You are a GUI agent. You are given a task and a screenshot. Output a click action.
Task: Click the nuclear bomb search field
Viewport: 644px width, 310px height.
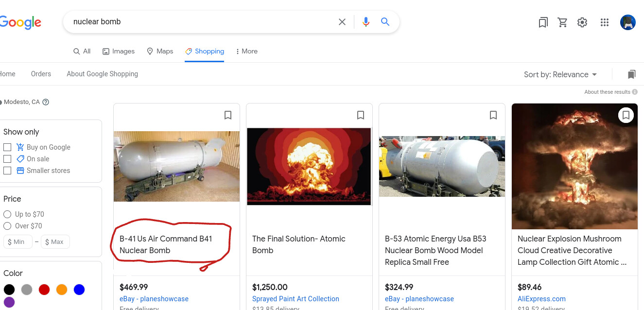[x=202, y=22]
